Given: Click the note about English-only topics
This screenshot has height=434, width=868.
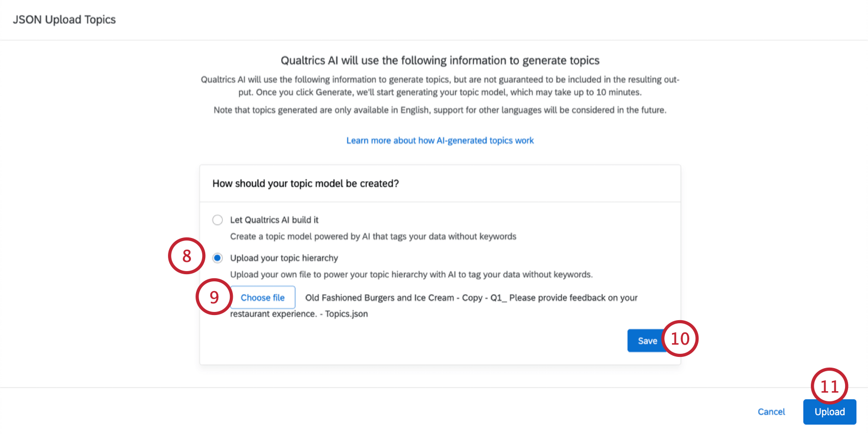Looking at the screenshot, I should pos(440,110).
